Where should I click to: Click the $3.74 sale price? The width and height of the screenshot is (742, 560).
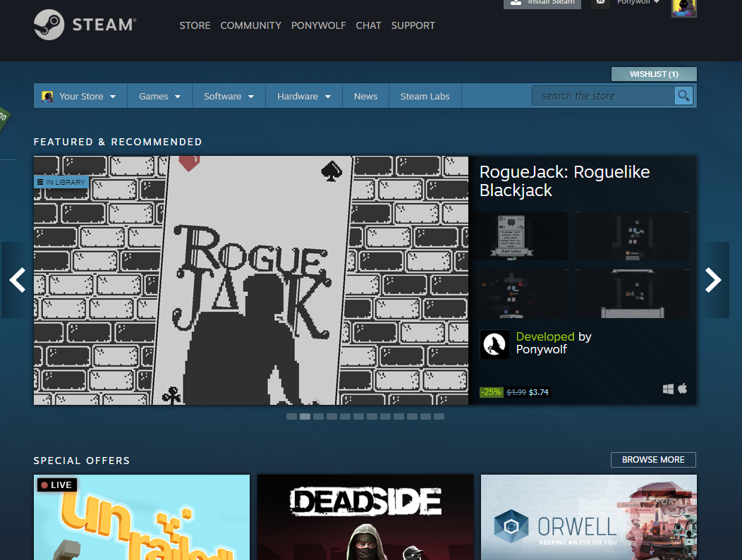(539, 392)
